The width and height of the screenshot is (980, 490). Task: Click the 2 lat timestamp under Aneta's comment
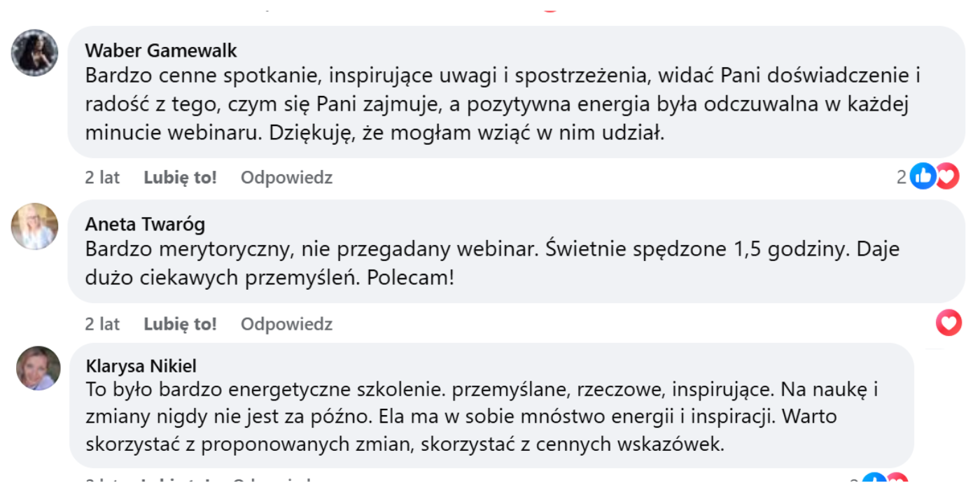[102, 324]
